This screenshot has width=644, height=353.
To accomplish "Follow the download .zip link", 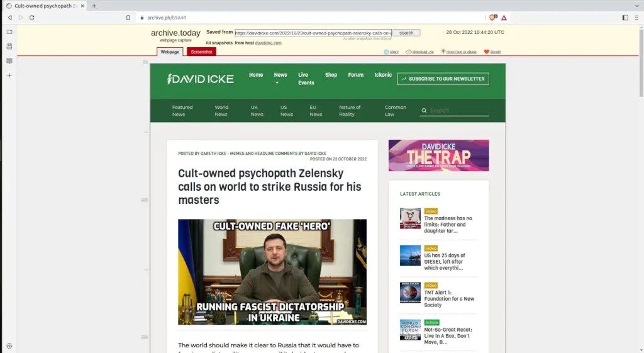I will coord(419,52).
